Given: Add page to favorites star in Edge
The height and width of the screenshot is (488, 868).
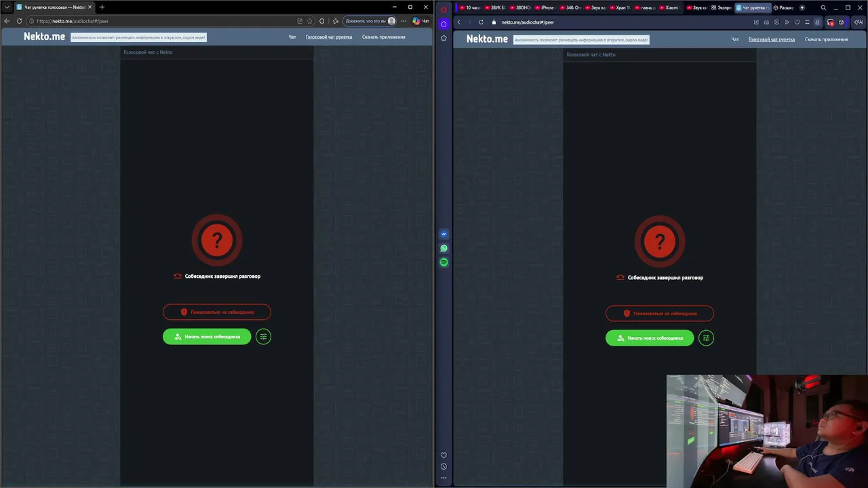Looking at the screenshot, I should coord(310,21).
